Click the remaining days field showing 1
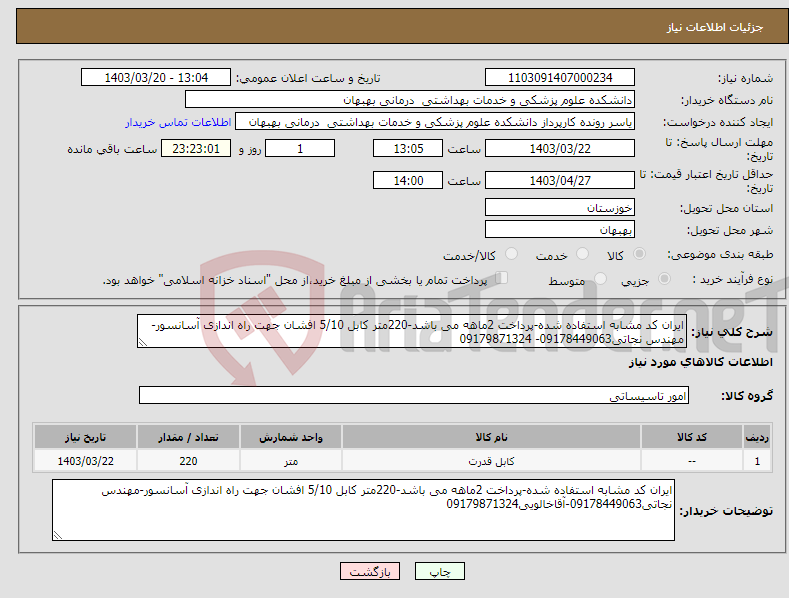Image resolution: width=789 pixels, height=598 pixels. point(300,148)
